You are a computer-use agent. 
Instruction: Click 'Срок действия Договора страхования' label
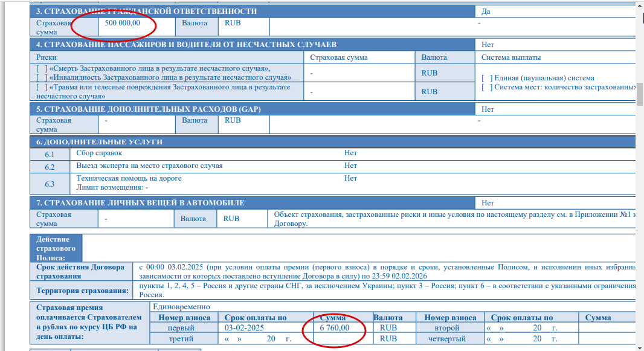coord(80,272)
